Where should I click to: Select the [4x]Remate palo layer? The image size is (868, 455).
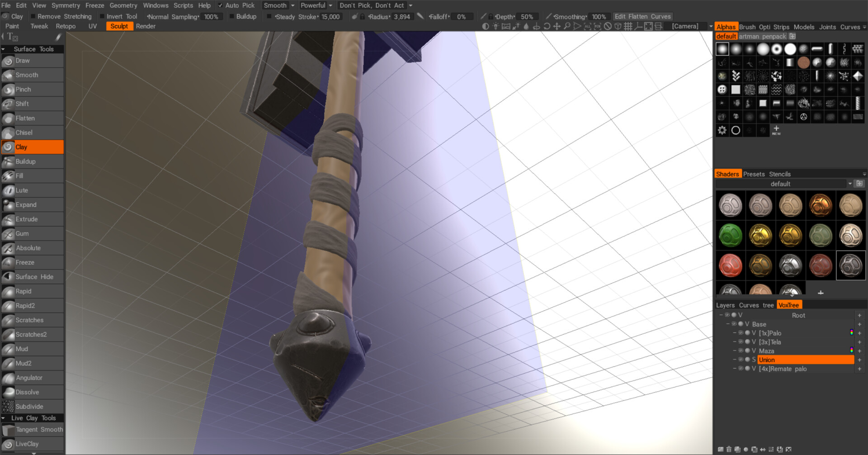point(783,369)
